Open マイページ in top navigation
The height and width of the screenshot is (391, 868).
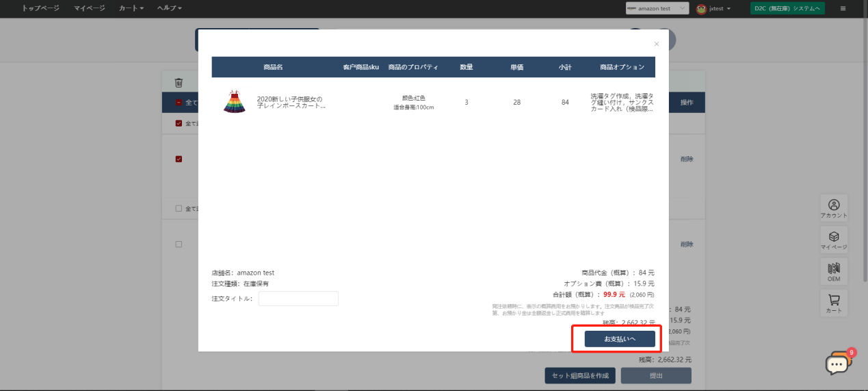[90, 8]
